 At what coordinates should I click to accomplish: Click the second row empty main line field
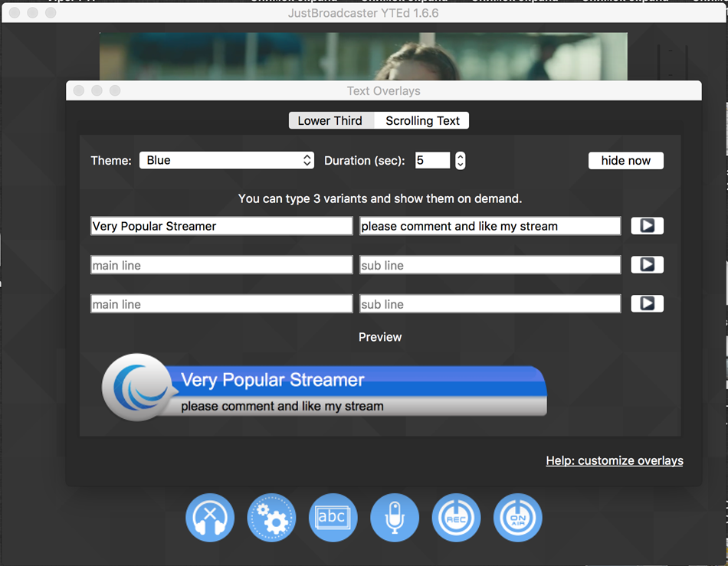[x=221, y=265]
